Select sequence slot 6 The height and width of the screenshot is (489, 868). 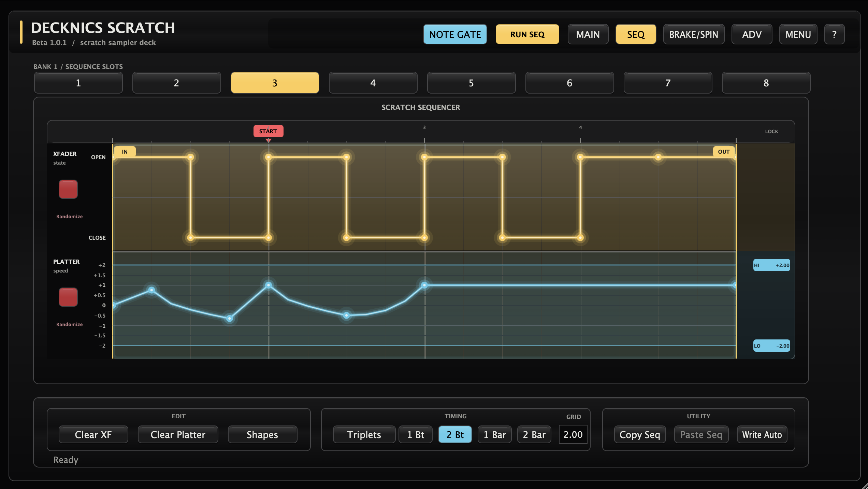(x=569, y=83)
